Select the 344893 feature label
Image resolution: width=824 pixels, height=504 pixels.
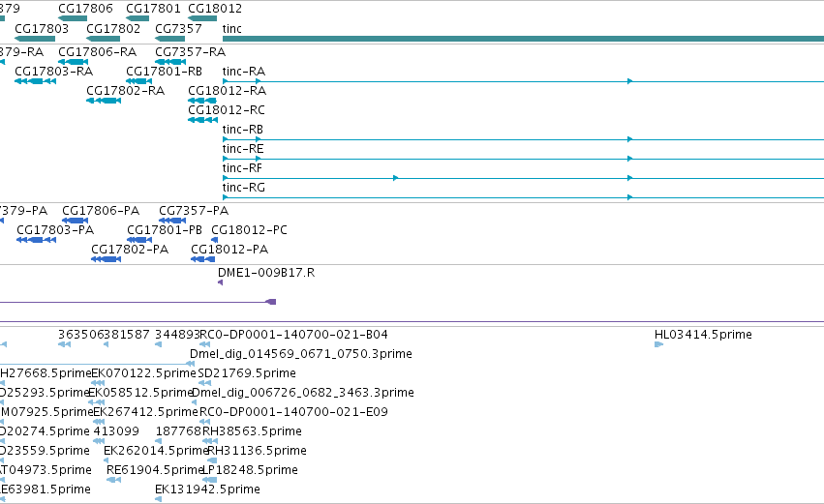click(177, 335)
